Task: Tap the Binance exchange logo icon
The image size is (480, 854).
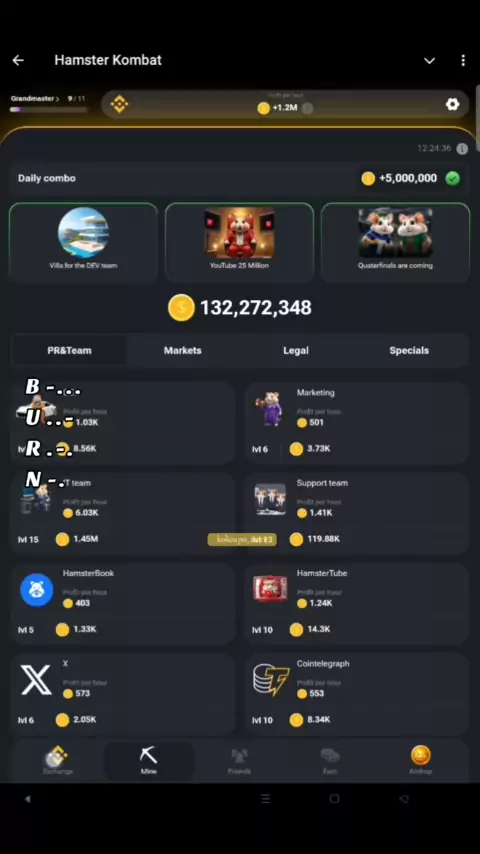Action: pos(119,103)
